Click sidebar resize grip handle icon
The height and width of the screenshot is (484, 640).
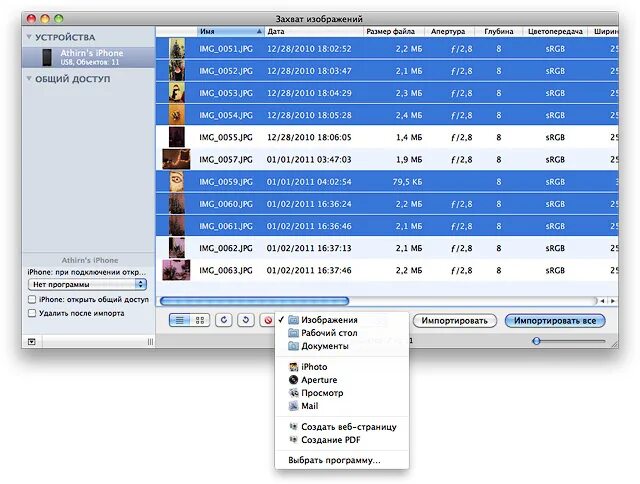(x=151, y=342)
